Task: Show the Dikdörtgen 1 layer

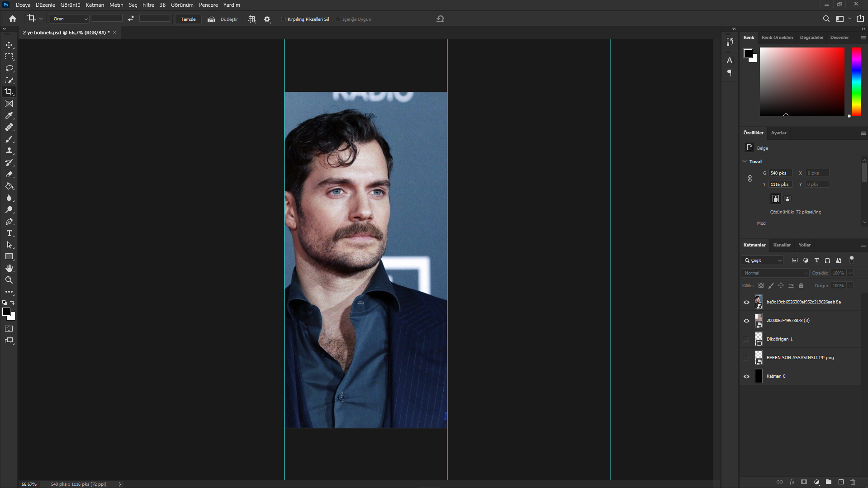Action: [x=746, y=339]
